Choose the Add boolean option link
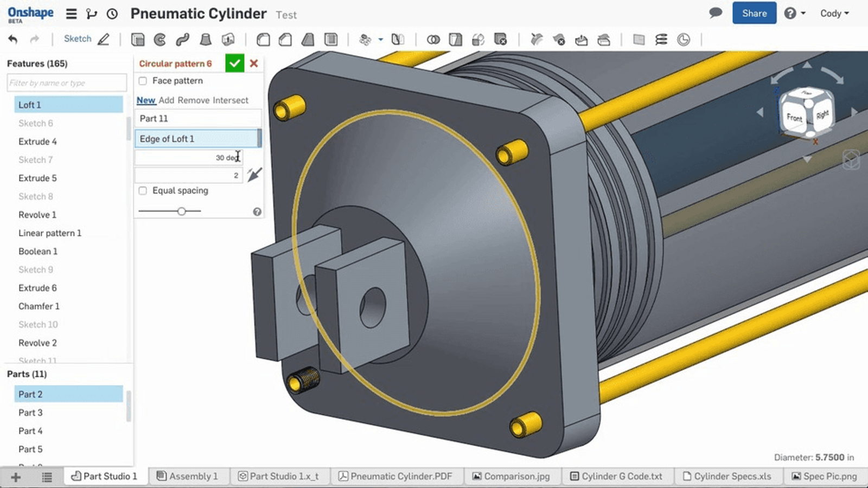 [167, 100]
